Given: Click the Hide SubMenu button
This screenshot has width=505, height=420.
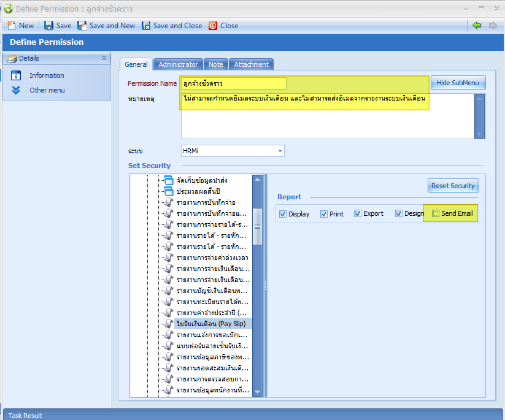Looking at the screenshot, I should tap(458, 83).
